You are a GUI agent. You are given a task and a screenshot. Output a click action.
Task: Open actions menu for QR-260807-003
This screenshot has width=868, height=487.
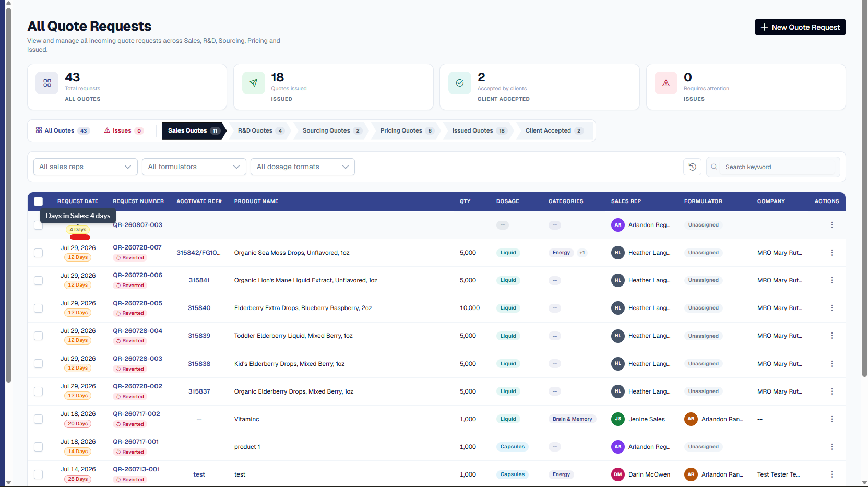pos(832,225)
